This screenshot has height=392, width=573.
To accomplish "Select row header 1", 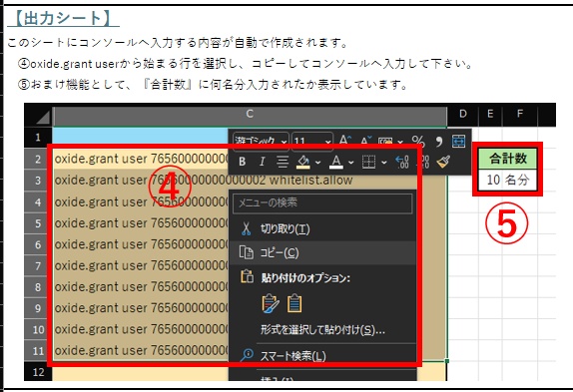I will pos(38,138).
